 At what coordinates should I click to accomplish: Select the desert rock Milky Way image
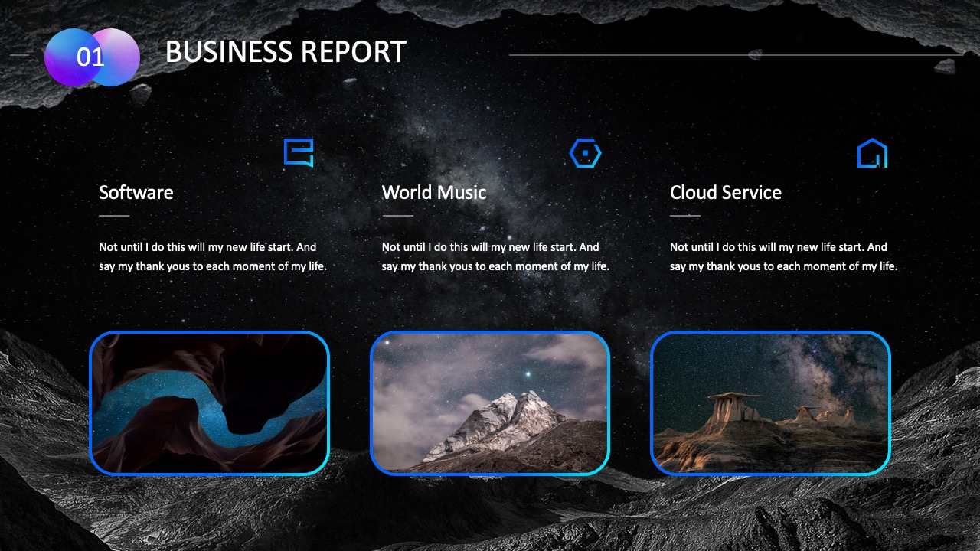tap(770, 403)
